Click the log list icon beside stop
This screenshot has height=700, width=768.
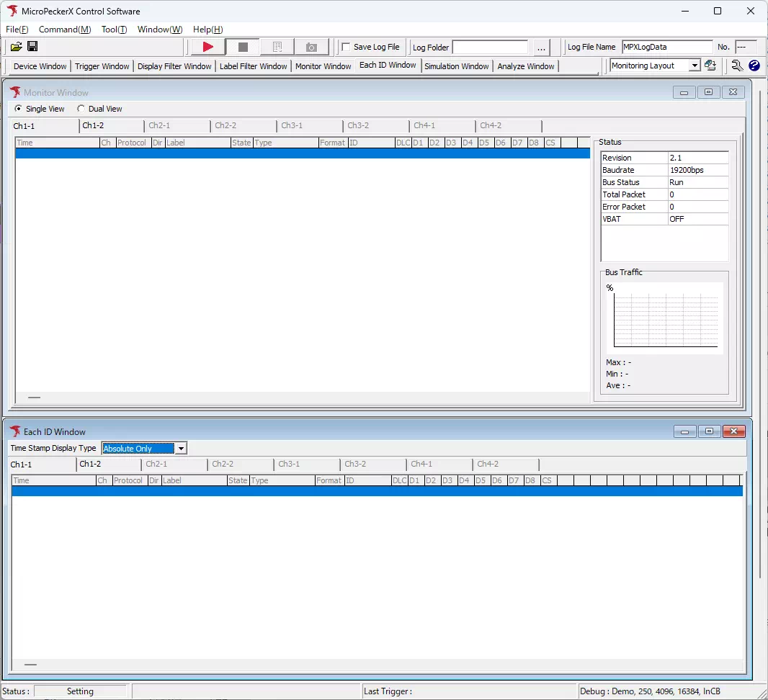[277, 46]
